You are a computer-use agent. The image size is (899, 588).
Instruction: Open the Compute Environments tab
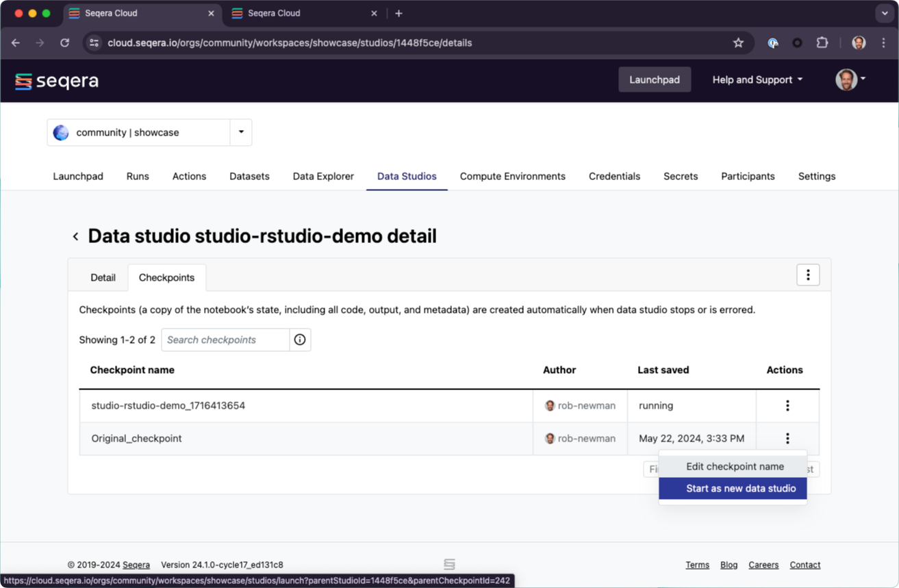tap(512, 176)
